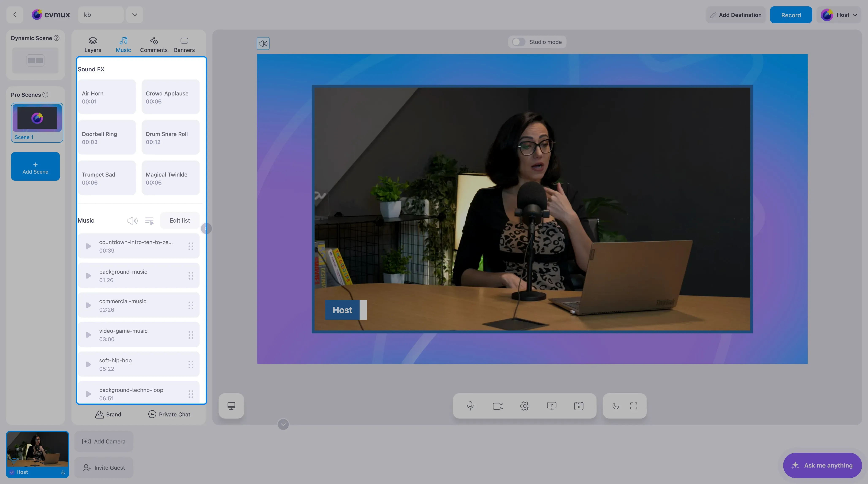
Task: Collapse the side panel arrow handle
Action: [x=206, y=228]
